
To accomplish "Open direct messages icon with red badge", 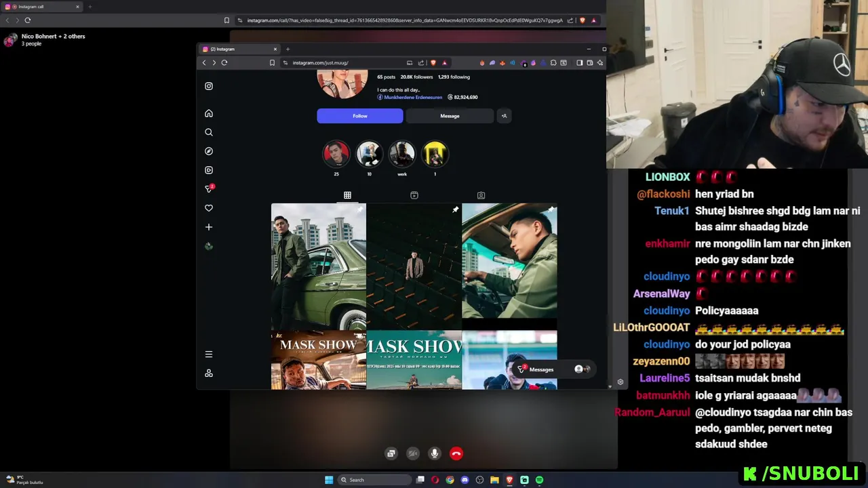I will pyautogui.click(x=209, y=189).
